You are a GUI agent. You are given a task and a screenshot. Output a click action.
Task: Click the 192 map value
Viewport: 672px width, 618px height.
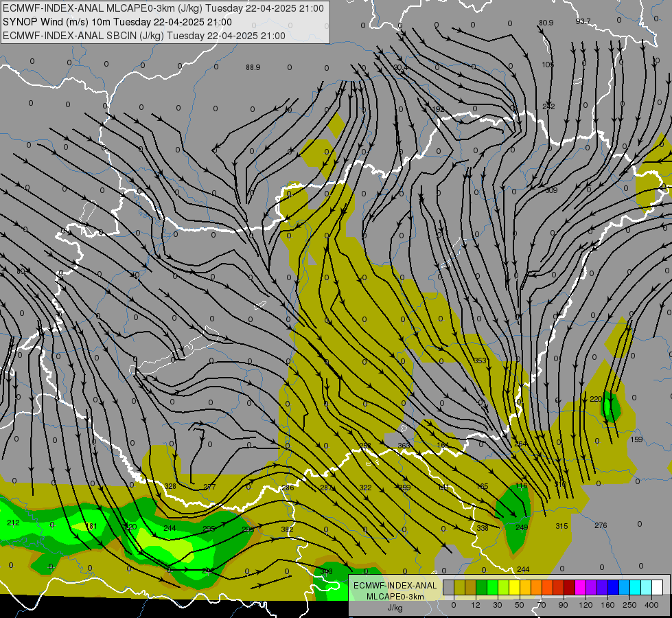[437, 109]
